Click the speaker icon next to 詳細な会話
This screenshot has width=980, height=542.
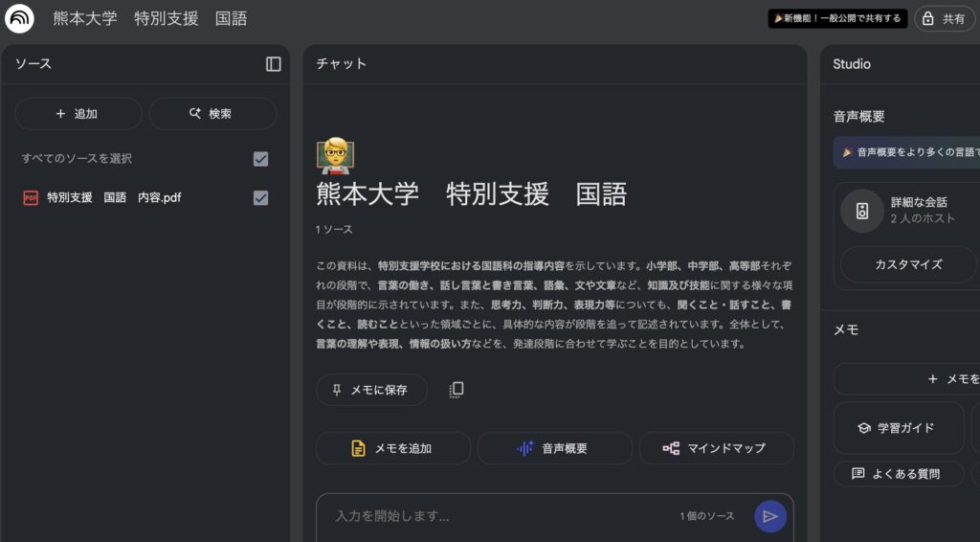pyautogui.click(x=862, y=211)
